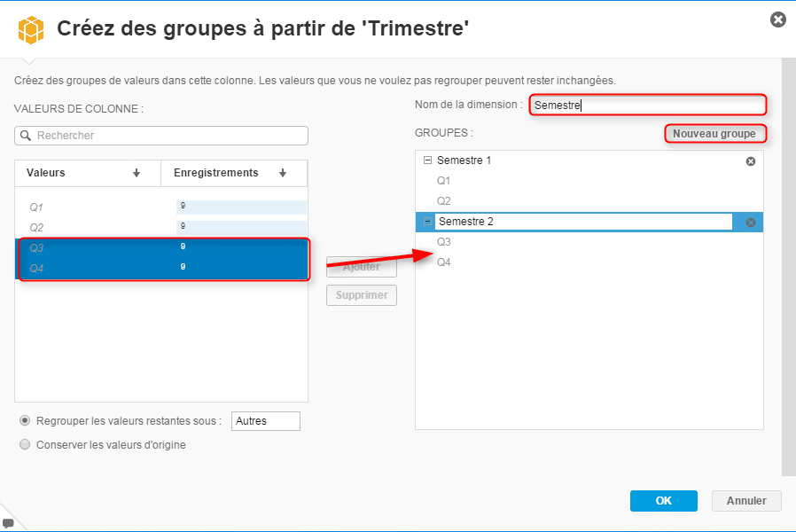Sort by the Valeurs column arrow
Image resolution: width=796 pixels, height=532 pixels.
coord(137,174)
